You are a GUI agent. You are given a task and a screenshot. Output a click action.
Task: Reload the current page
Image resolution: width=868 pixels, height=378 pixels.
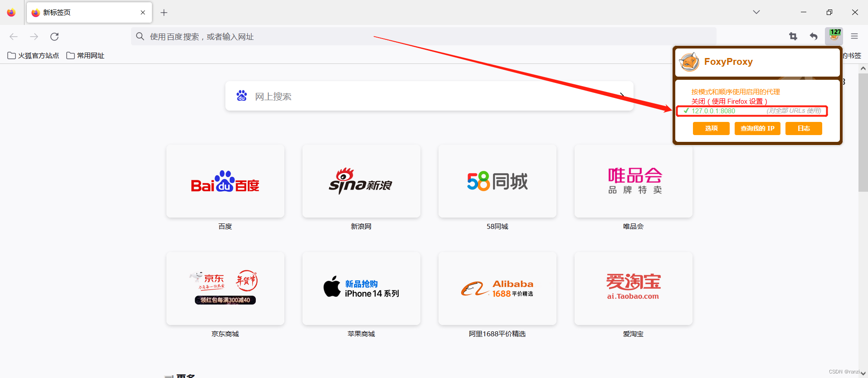(54, 37)
